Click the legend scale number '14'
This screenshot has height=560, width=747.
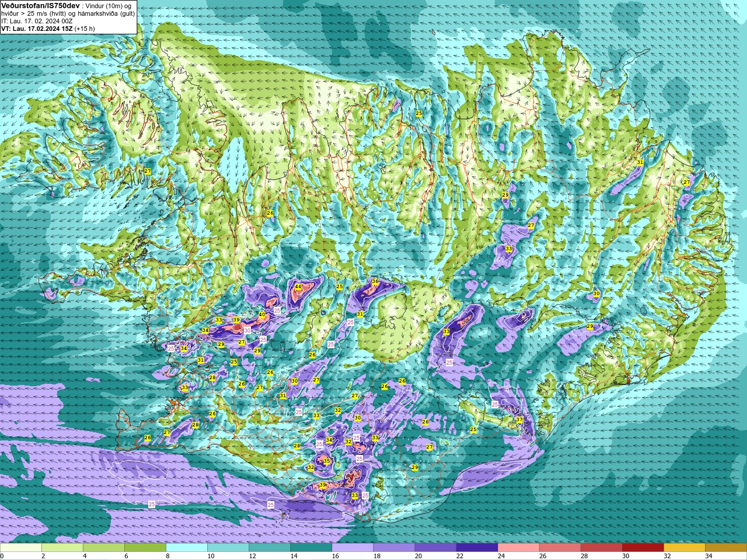(x=294, y=556)
